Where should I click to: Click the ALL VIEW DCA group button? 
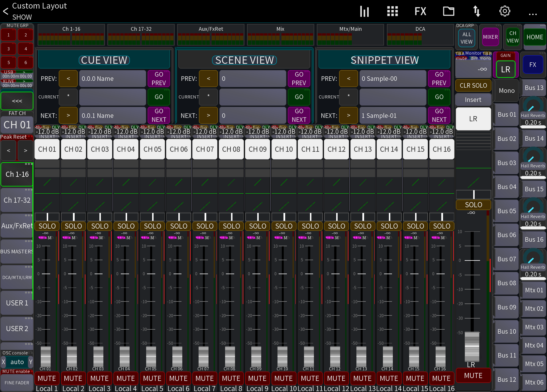click(x=466, y=38)
